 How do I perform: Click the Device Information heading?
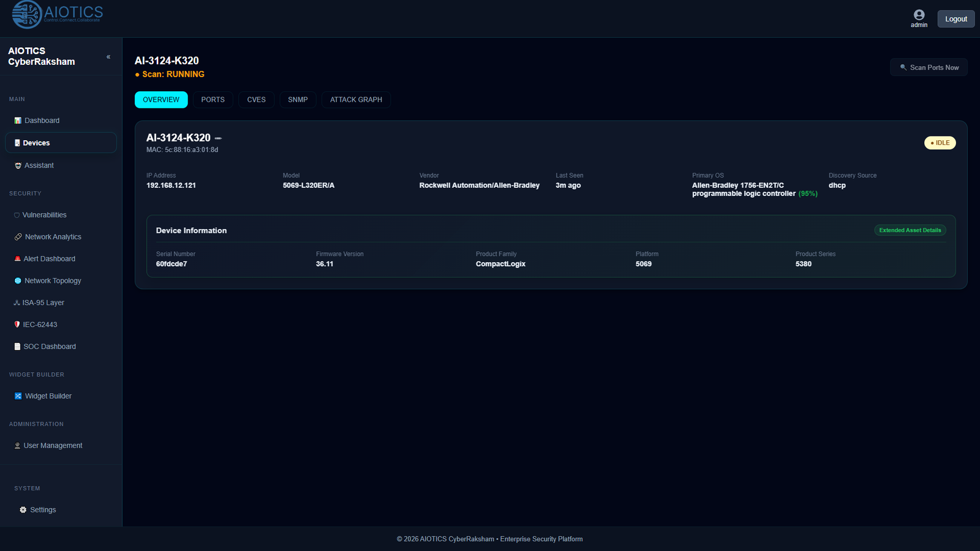click(x=191, y=231)
